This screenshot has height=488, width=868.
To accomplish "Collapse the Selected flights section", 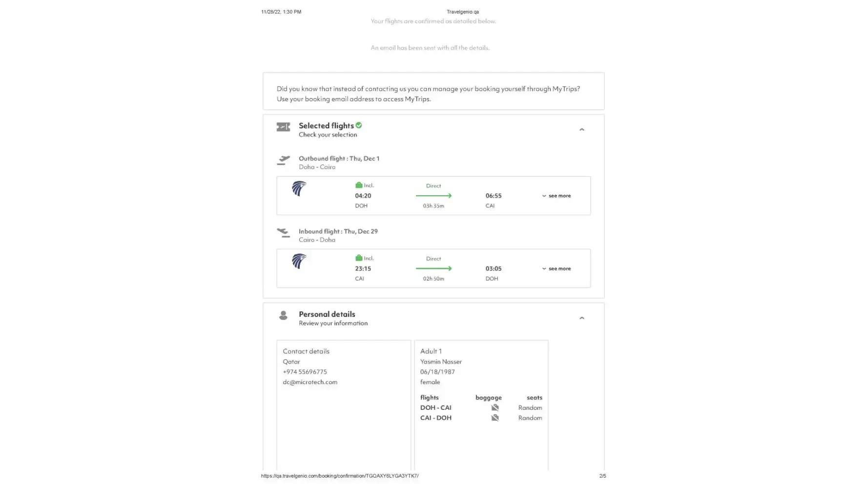I will point(581,130).
